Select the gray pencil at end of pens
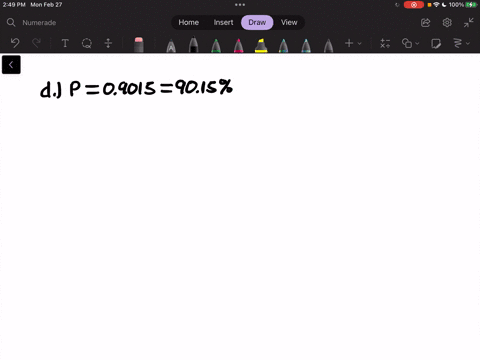The width and height of the screenshot is (480, 360). click(x=328, y=46)
